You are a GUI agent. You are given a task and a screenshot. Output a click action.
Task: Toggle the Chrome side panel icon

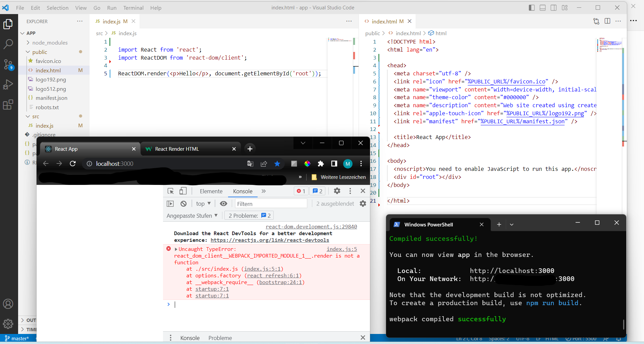click(x=334, y=163)
